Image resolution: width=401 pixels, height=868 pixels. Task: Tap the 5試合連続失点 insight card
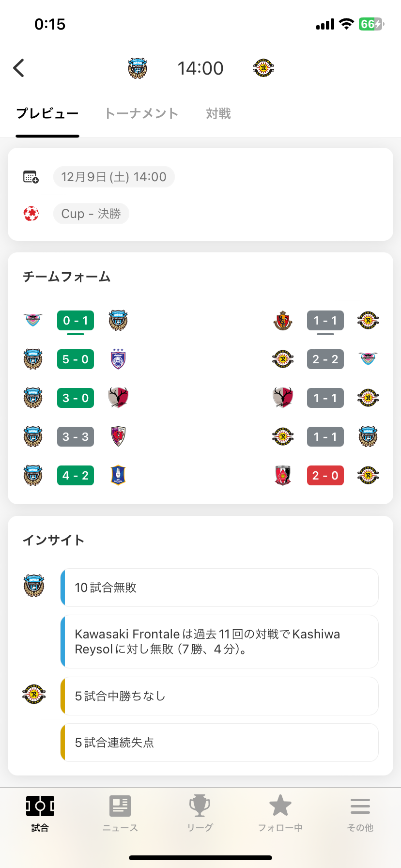click(x=219, y=743)
